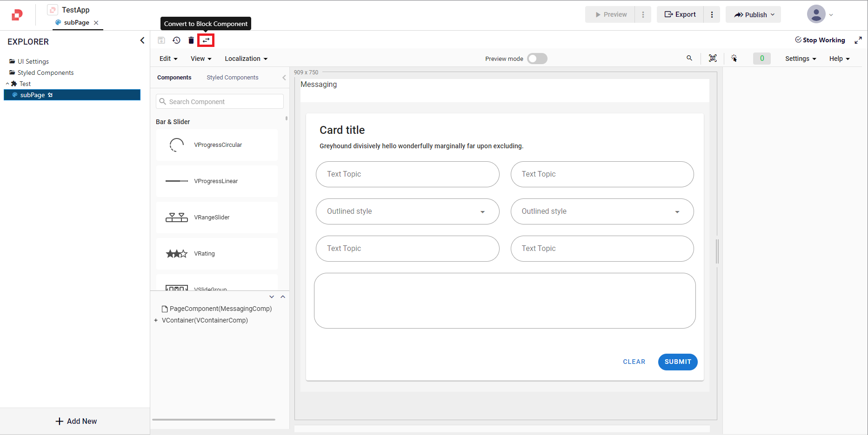Click the component list vertical scrollbar
Image resolution: width=868 pixels, height=435 pixels.
(287, 119)
